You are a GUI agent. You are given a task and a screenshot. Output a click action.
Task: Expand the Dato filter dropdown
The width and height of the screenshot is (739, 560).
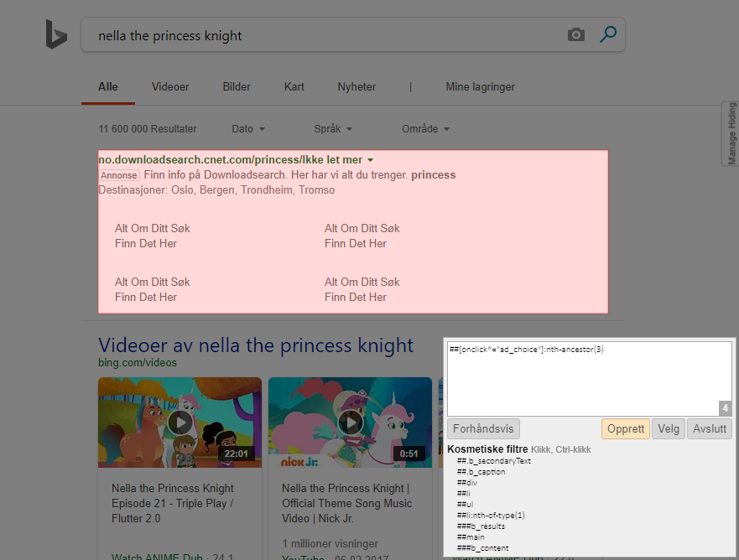click(x=248, y=128)
